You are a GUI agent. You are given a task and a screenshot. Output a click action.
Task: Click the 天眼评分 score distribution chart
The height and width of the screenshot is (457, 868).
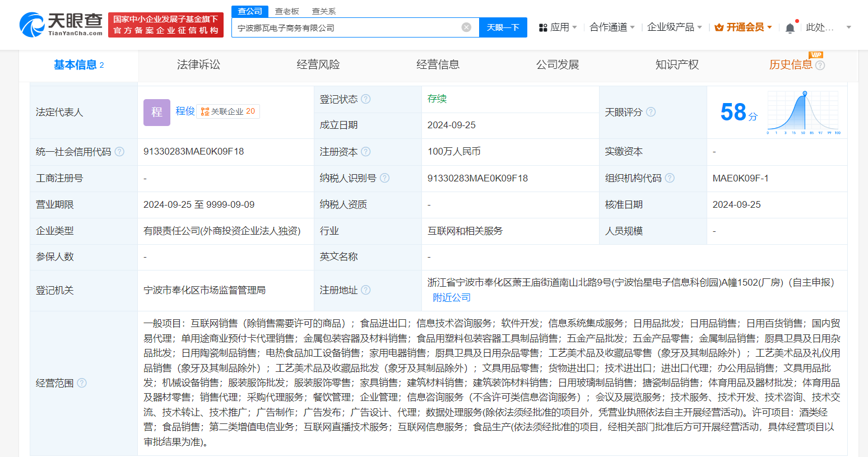coord(804,113)
